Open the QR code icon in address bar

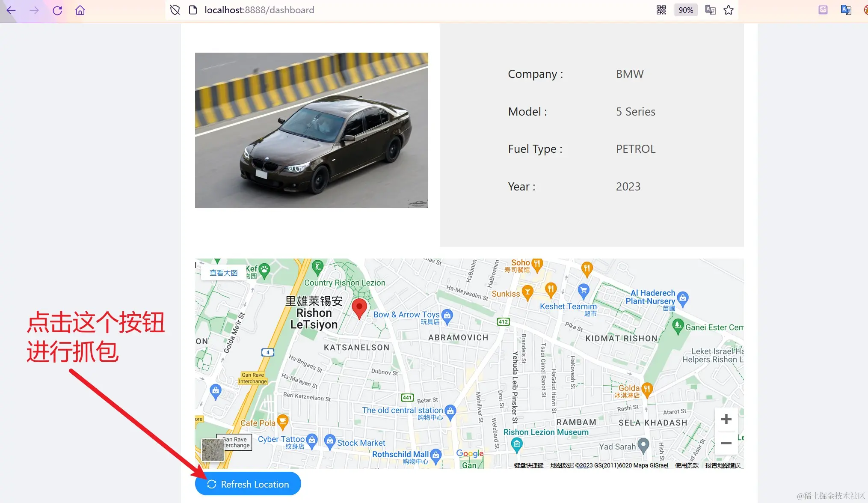point(661,10)
